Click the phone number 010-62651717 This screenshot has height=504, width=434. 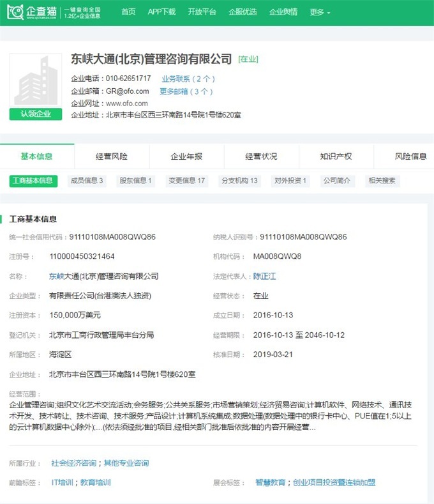tap(128, 79)
